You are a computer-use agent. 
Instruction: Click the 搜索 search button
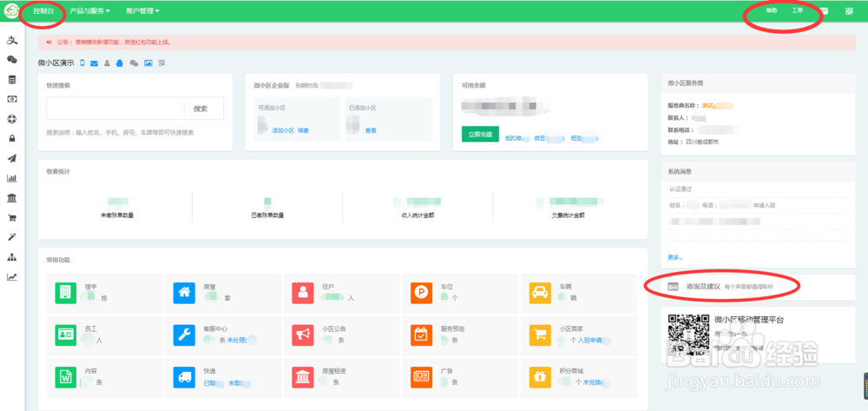pos(201,109)
